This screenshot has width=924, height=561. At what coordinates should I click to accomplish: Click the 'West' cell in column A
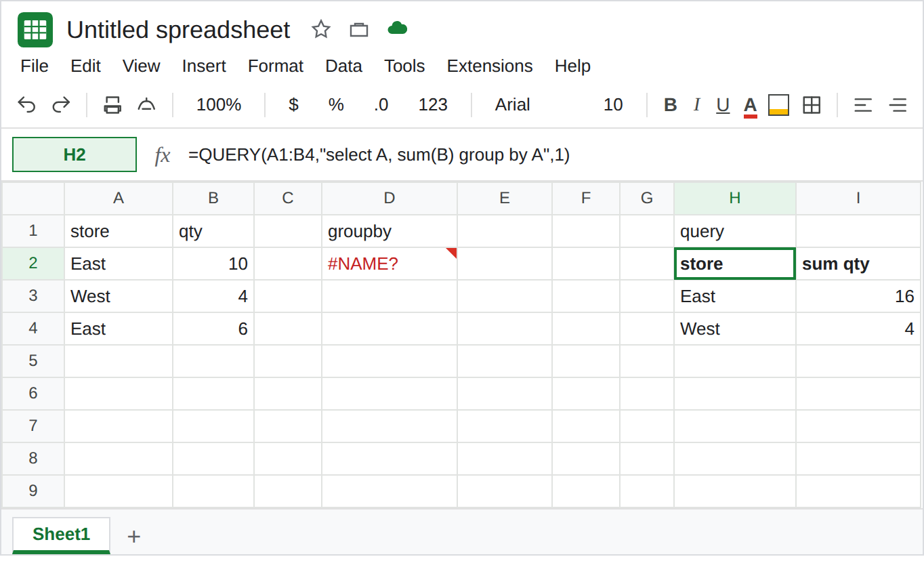[119, 296]
